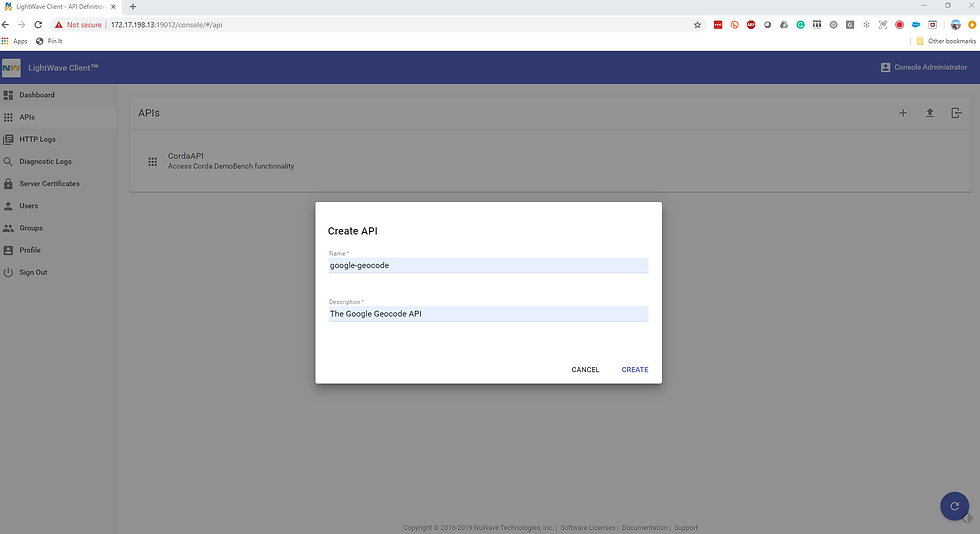980x534 pixels.
Task: Click the Groups people icon
Action: coord(8,228)
